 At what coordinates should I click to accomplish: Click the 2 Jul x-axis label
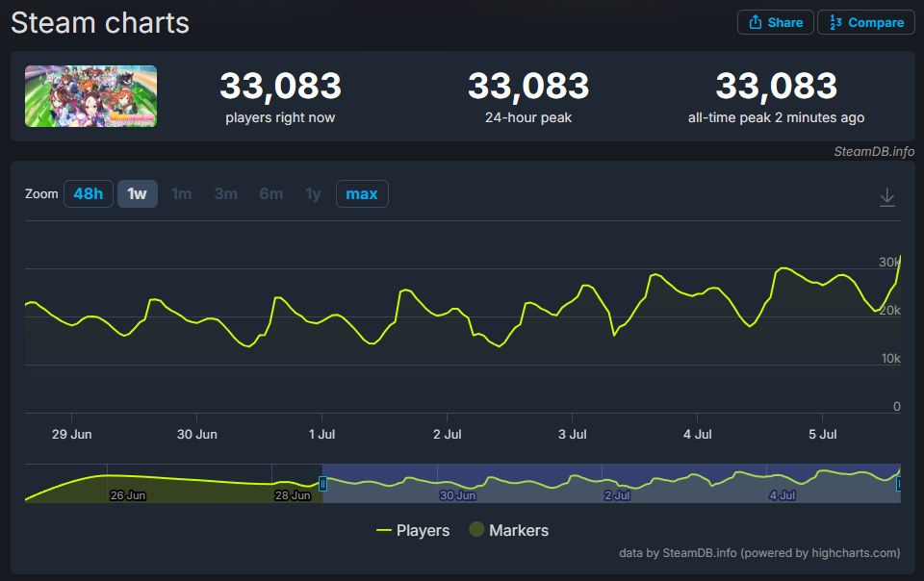(x=448, y=435)
